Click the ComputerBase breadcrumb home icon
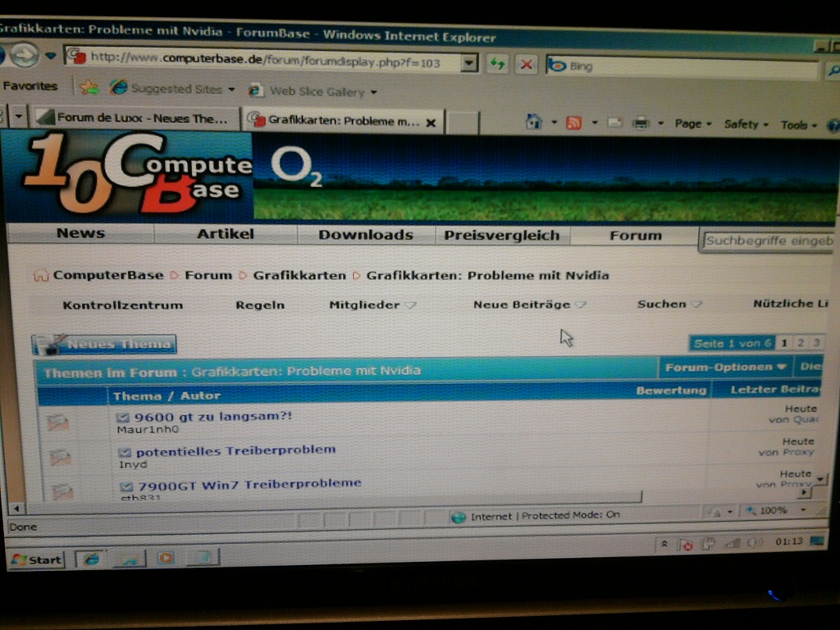The width and height of the screenshot is (840, 630). [41, 275]
